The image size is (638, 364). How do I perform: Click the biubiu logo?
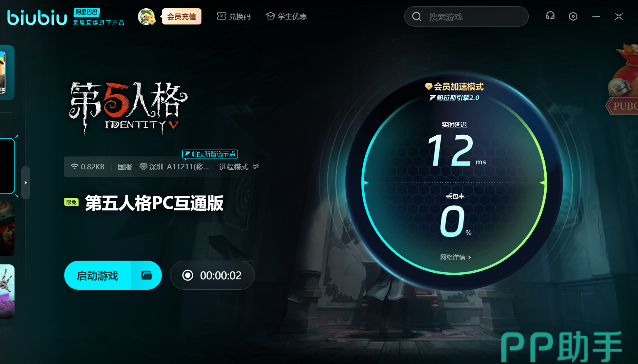coord(37,17)
